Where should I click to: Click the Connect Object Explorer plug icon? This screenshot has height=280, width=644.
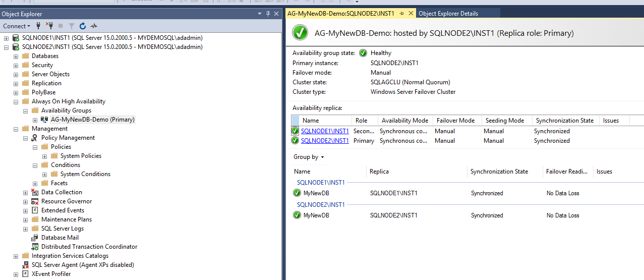[39, 26]
